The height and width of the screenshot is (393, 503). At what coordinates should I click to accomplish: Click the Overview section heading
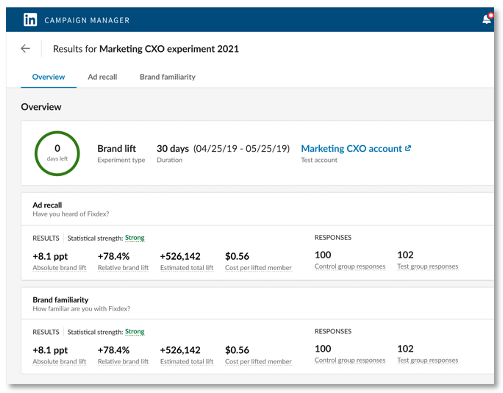pos(41,107)
